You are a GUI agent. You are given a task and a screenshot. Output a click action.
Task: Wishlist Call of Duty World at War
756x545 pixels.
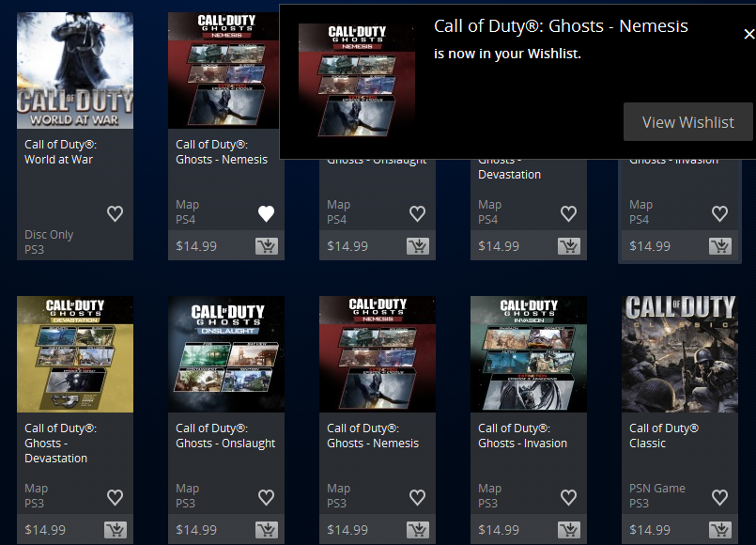115,213
